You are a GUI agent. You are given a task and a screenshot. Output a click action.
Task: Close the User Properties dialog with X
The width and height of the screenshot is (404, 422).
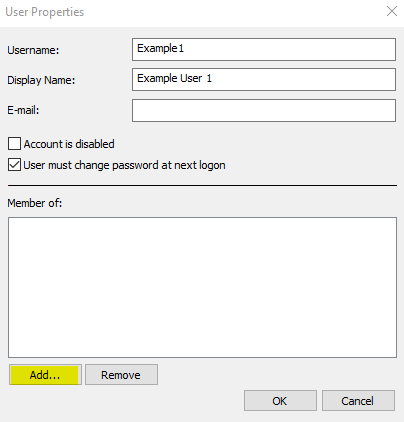[x=392, y=11]
